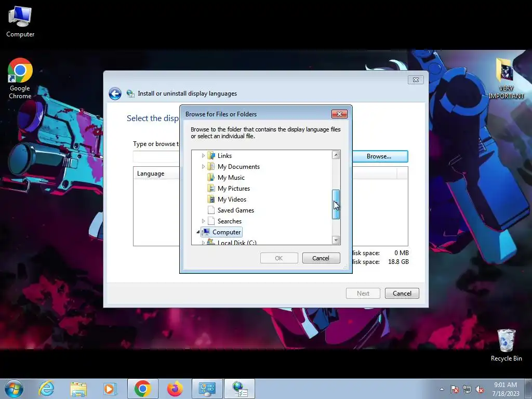
Task: Expand the My Documents node
Action: [x=203, y=167]
